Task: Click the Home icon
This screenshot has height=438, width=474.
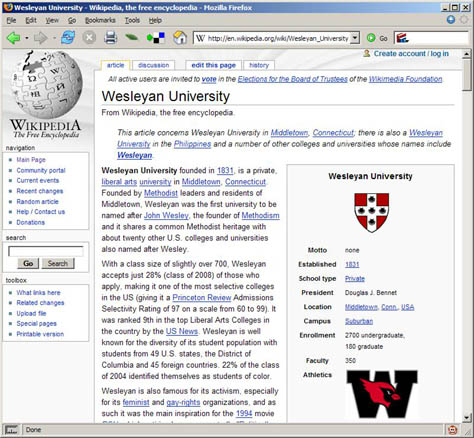Action: click(x=180, y=38)
